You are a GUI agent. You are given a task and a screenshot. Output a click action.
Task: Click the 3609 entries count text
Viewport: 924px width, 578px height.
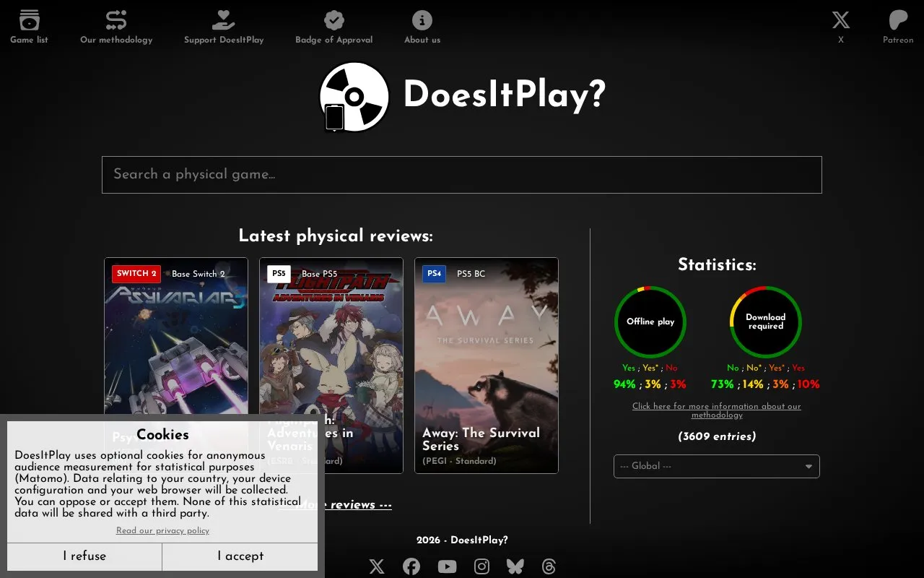[x=717, y=436]
